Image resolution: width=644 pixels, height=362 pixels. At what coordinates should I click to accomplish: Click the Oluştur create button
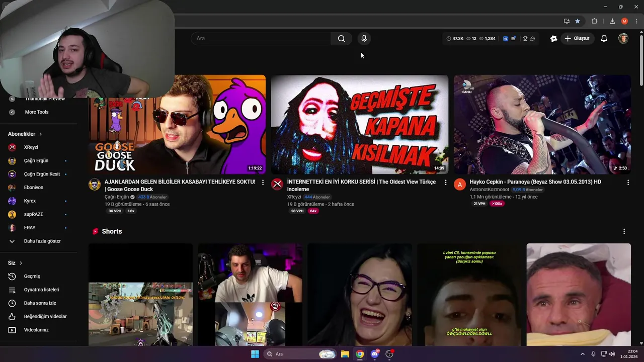(x=577, y=38)
